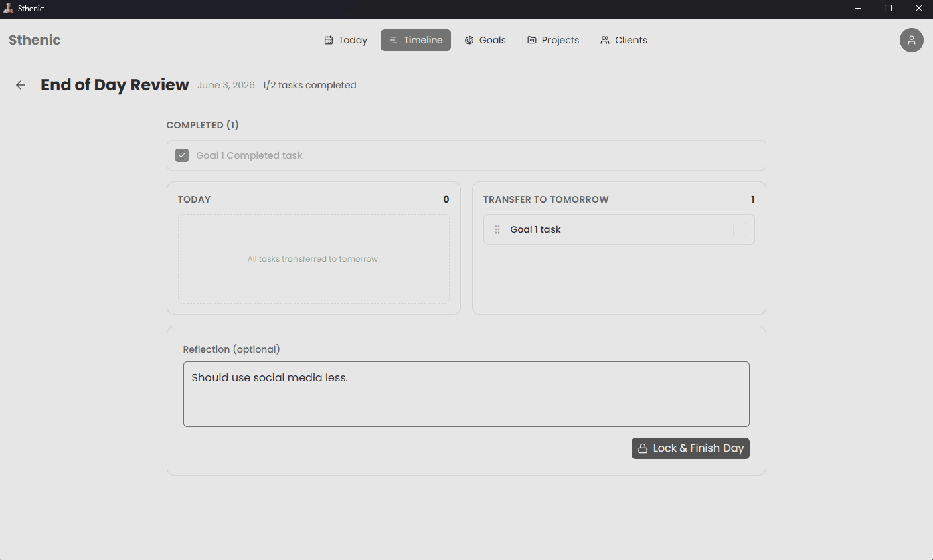
Task: Click the people icon beside Clients
Action: [x=605, y=40]
